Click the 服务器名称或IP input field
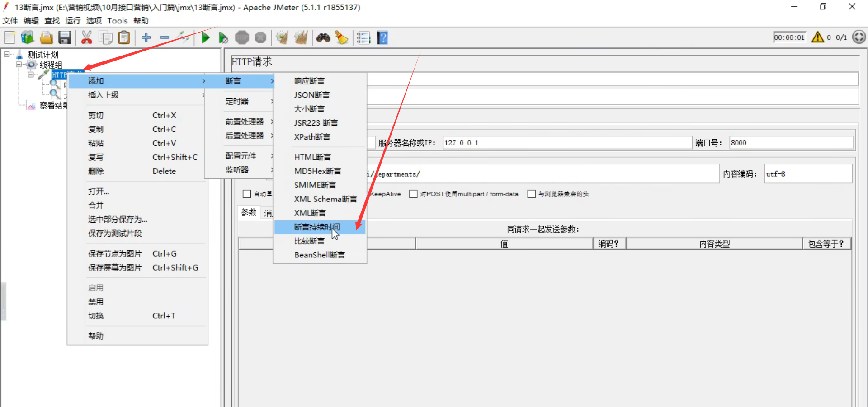The image size is (868, 407). pyautogui.click(x=567, y=143)
